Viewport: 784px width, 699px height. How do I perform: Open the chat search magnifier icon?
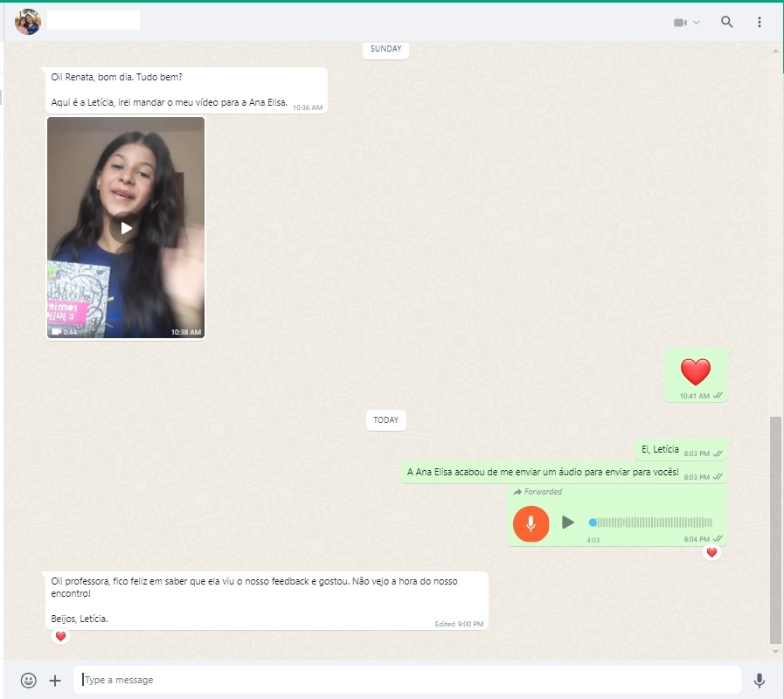pos(726,22)
